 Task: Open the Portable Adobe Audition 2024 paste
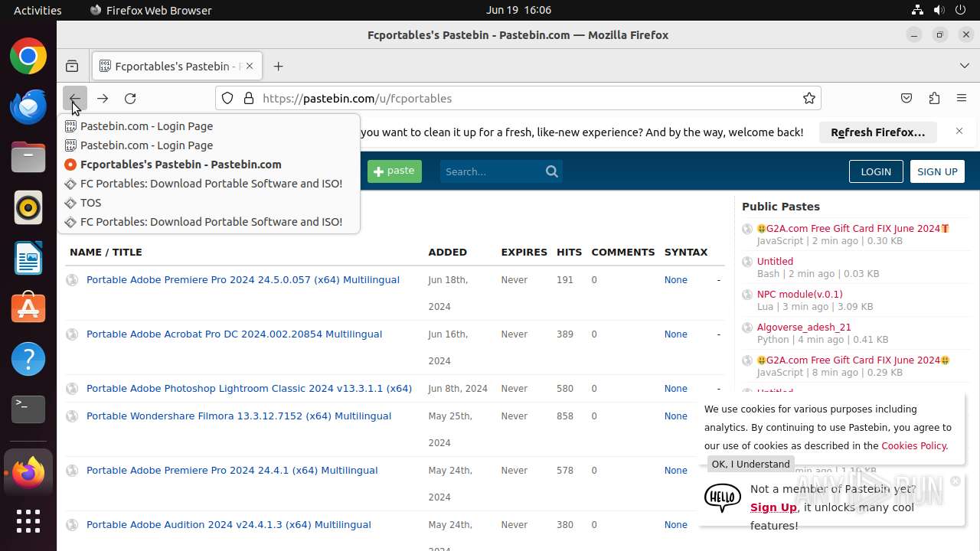click(229, 525)
